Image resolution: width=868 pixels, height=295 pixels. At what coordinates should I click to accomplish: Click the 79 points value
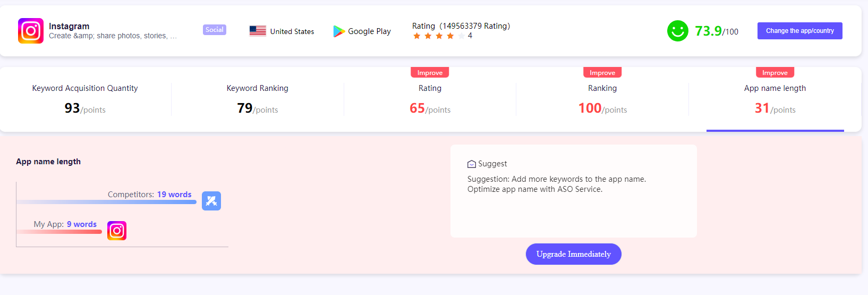click(258, 108)
